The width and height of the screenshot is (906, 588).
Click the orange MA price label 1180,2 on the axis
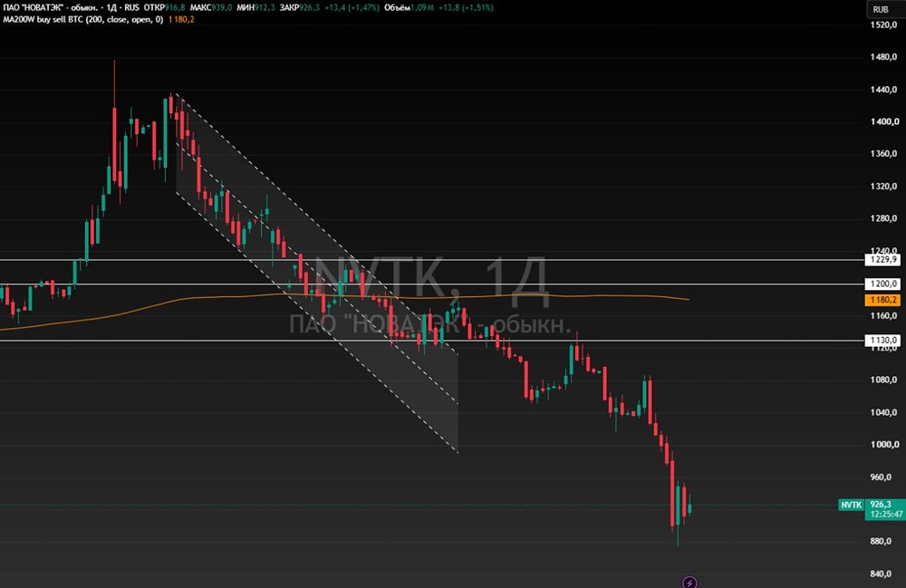pyautogui.click(x=882, y=300)
